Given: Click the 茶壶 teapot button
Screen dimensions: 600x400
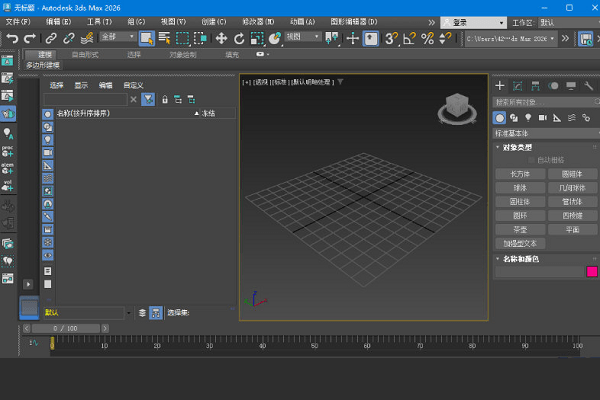Looking at the screenshot, I should tap(521, 229).
